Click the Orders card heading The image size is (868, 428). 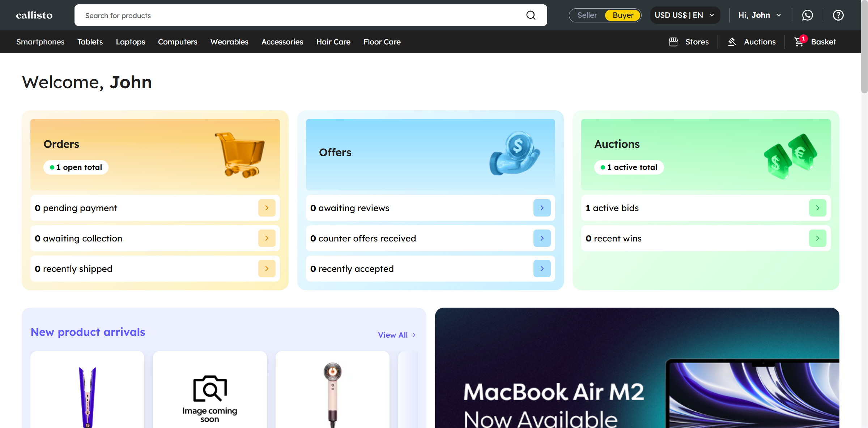tap(61, 144)
